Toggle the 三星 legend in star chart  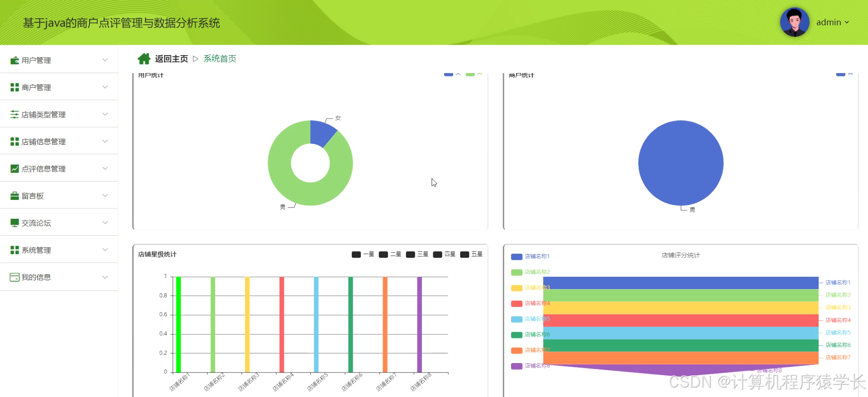(417, 254)
